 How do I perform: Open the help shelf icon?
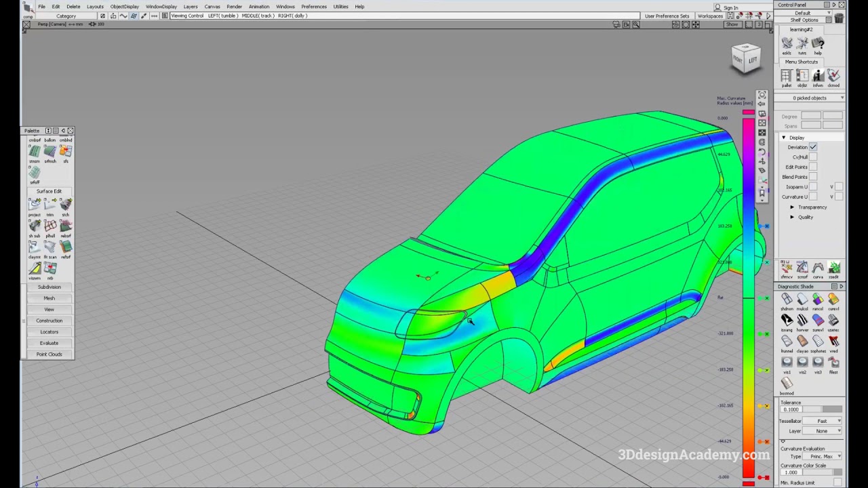818,43
